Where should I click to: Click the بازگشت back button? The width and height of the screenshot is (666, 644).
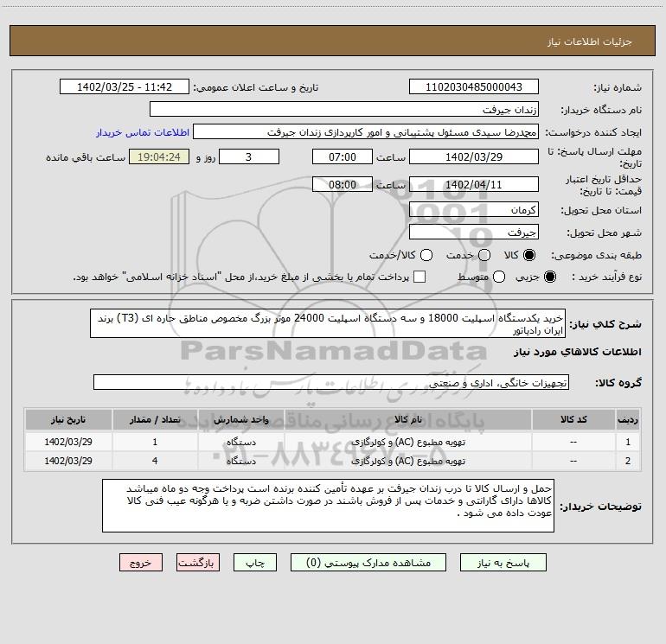pos(198,563)
